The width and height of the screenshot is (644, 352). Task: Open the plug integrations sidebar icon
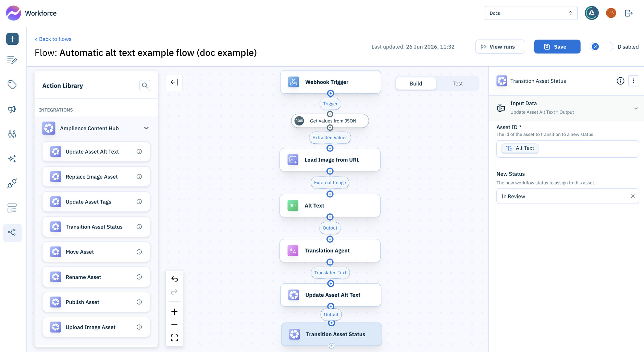tap(12, 184)
